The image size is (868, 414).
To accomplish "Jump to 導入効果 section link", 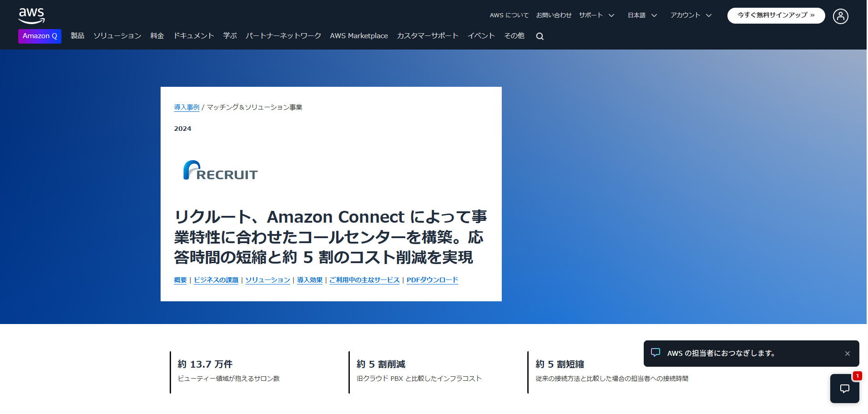I will pyautogui.click(x=310, y=280).
